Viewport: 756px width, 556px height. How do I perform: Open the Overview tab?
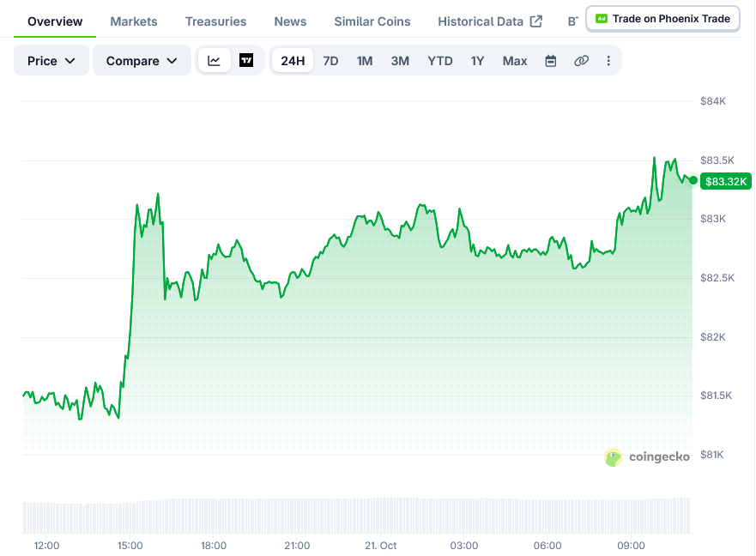55,21
